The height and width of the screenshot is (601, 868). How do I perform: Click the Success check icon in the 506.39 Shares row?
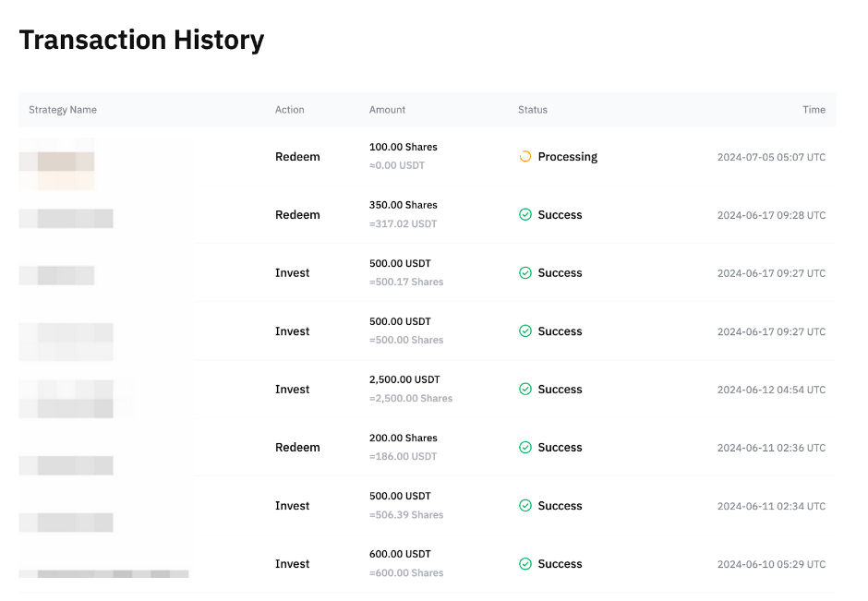[x=524, y=506]
